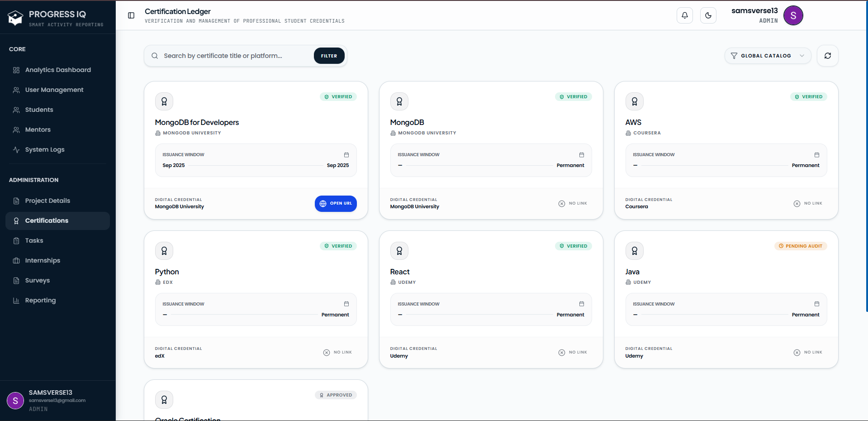The image size is (868, 421).
Task: Click the Reporting bar chart icon
Action: [16, 301]
